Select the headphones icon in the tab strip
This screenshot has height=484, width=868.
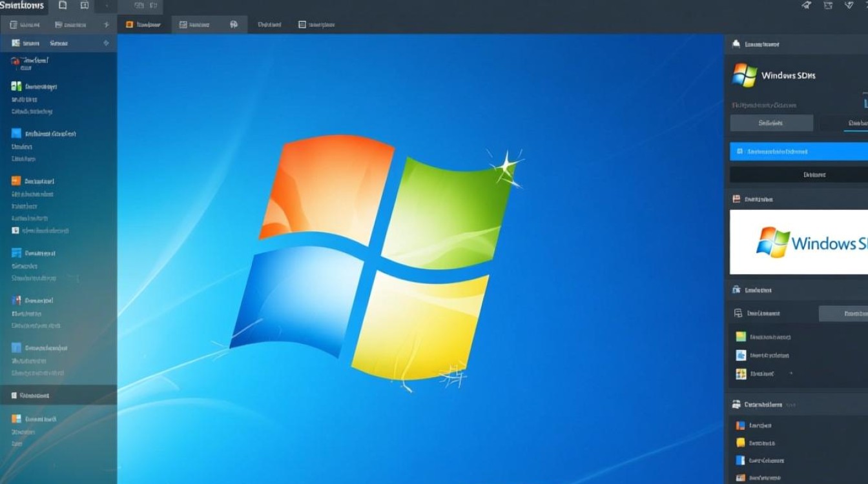point(234,24)
